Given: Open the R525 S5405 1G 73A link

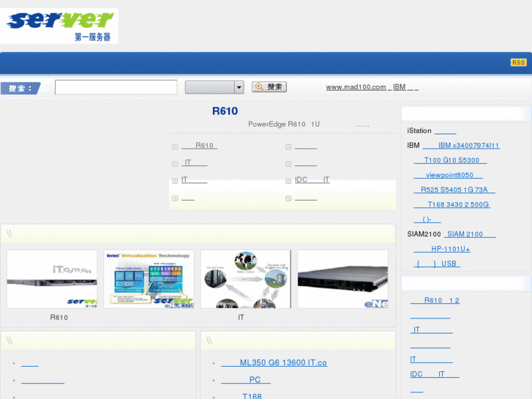Looking at the screenshot, I should coord(454,190).
